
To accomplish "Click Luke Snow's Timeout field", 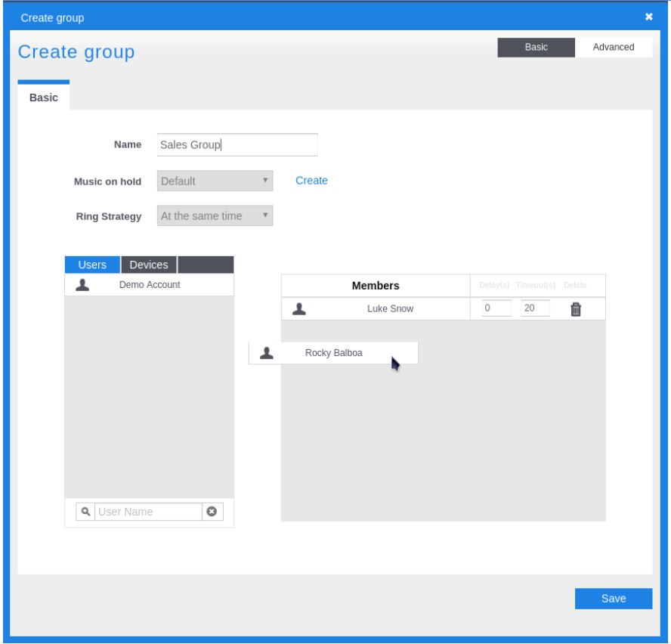I will point(534,308).
